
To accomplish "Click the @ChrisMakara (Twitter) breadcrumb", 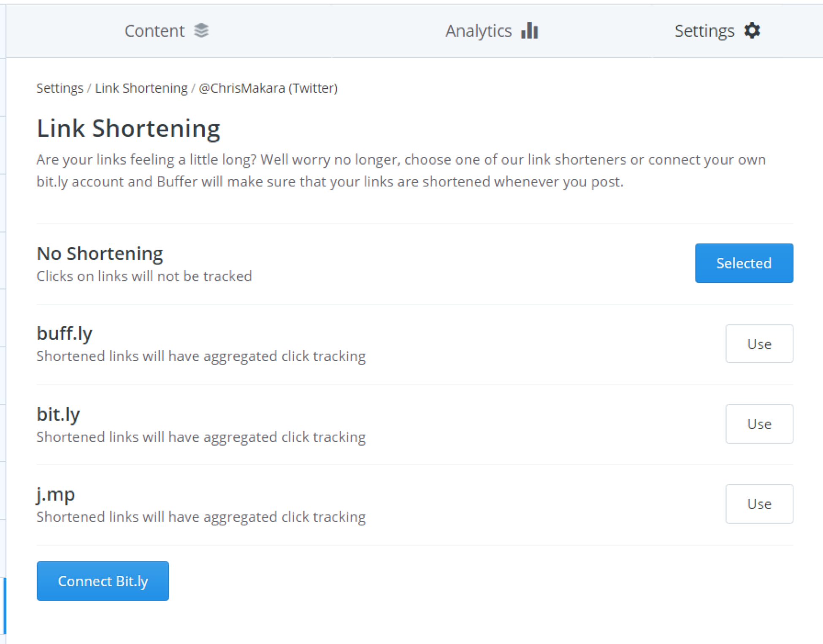I will point(268,88).
